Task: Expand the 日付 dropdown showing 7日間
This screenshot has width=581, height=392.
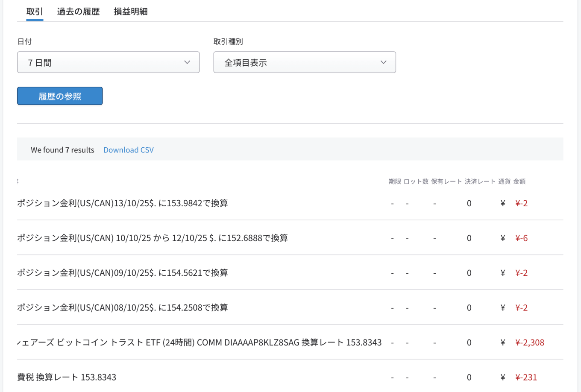Action: tap(108, 62)
